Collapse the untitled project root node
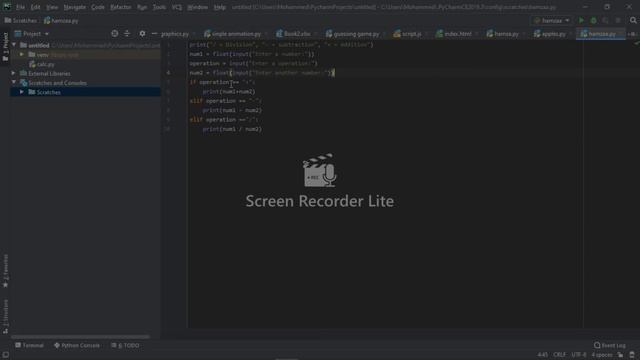This screenshot has width=640, height=360. coord(14,45)
